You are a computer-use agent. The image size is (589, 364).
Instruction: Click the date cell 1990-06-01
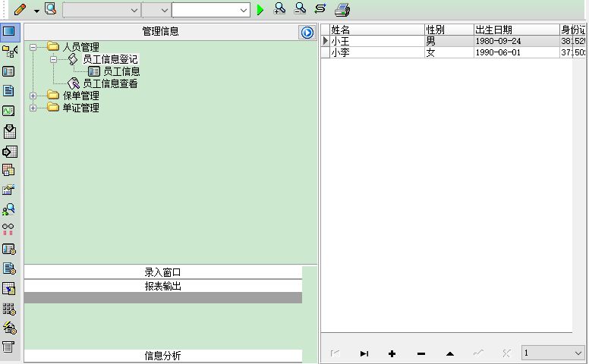(517, 52)
